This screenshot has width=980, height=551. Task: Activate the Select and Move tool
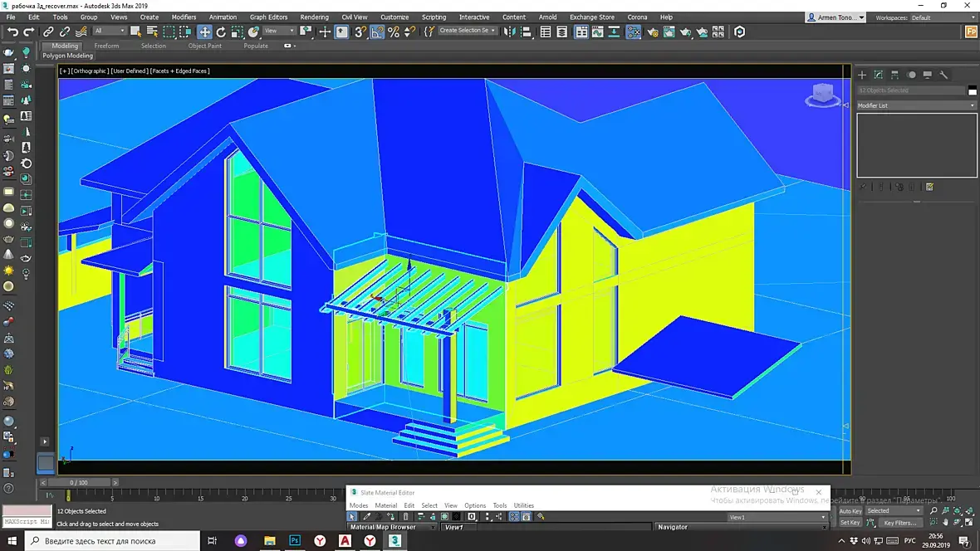204,32
